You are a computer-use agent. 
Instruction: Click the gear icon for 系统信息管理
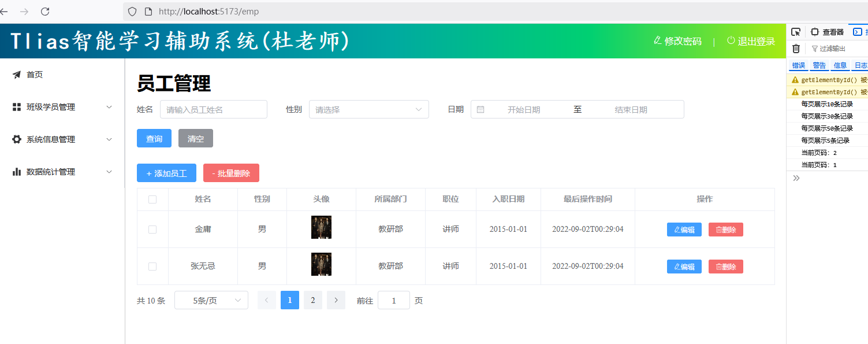tap(17, 139)
